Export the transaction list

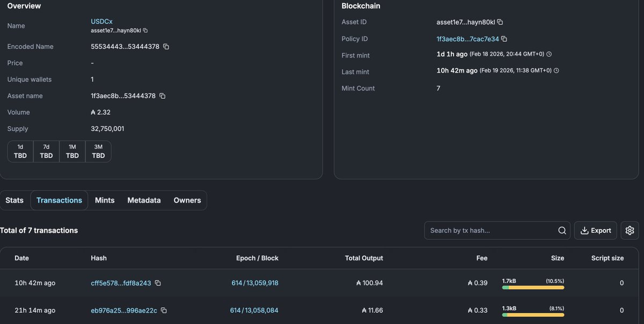pos(595,230)
